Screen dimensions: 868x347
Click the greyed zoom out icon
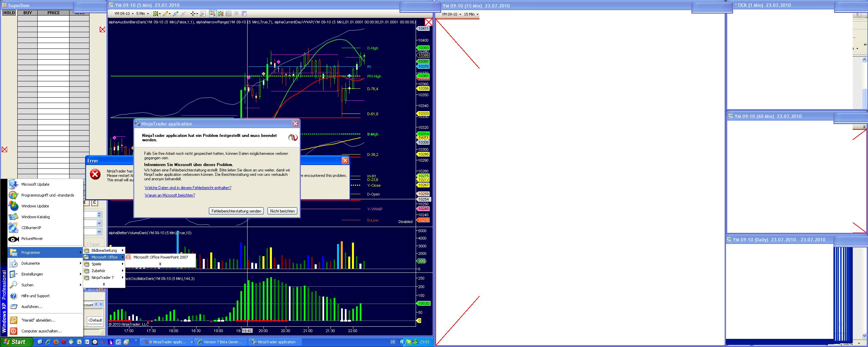183,14
